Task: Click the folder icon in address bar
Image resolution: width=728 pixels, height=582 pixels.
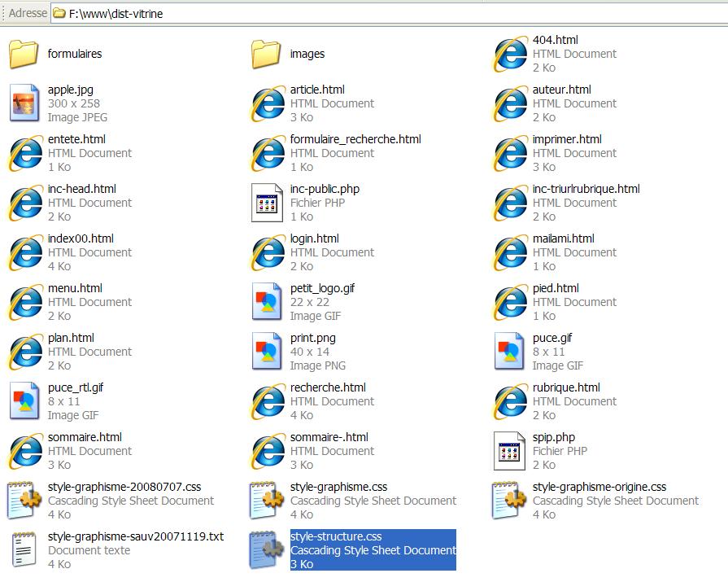Action: (x=59, y=13)
